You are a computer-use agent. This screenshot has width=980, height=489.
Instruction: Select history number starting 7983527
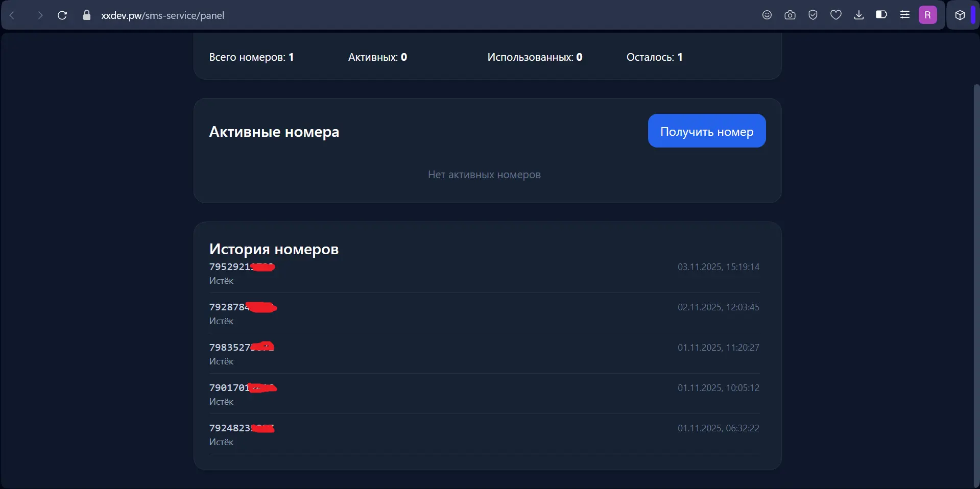click(242, 347)
